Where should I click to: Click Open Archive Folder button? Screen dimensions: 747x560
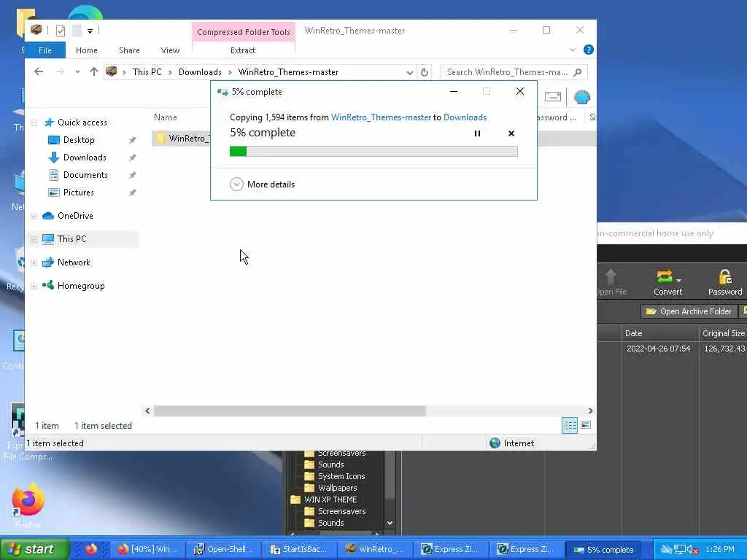[x=689, y=311]
